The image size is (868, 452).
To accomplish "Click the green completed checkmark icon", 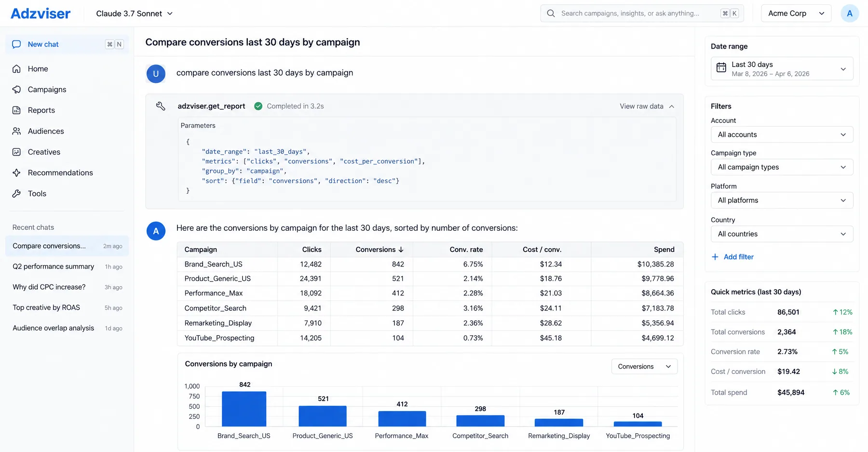I will pyautogui.click(x=258, y=106).
